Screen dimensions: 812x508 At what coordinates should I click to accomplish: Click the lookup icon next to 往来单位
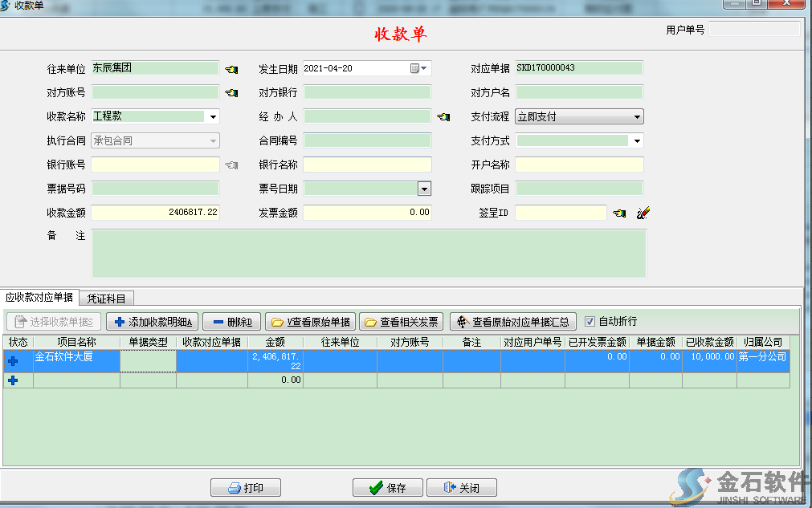coord(231,69)
